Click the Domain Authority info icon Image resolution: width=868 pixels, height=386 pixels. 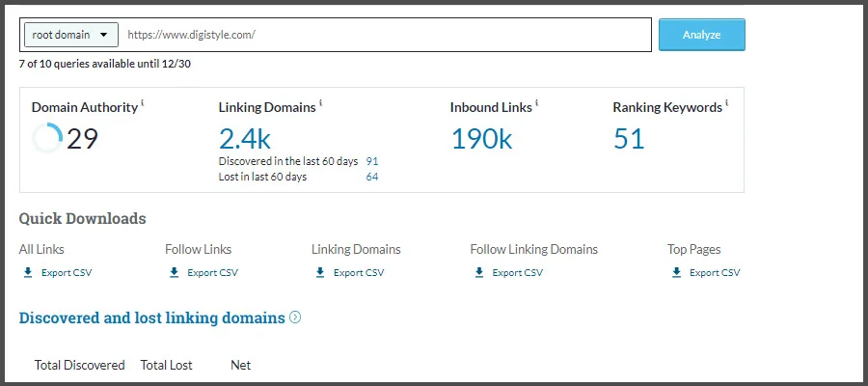click(x=143, y=103)
